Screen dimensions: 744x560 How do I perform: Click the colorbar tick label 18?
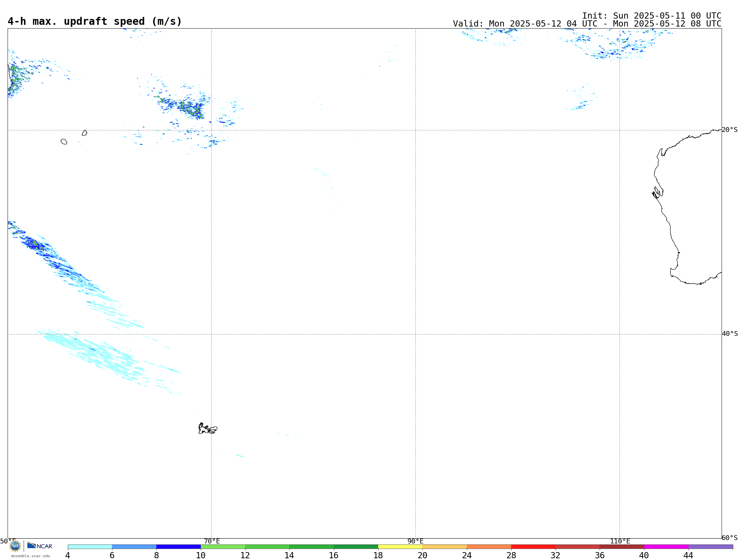(378, 556)
